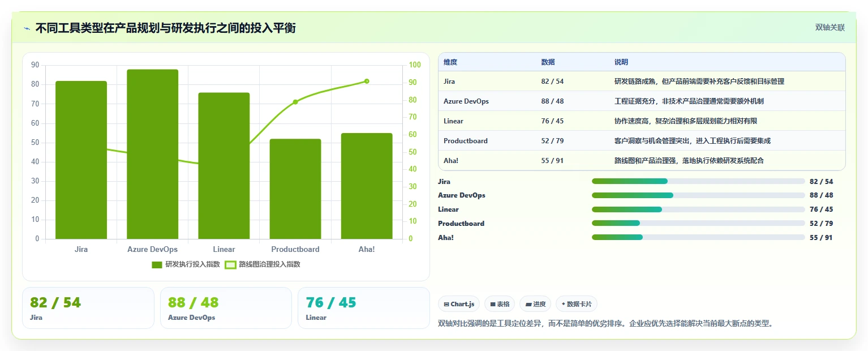Click the Linear bar in the chart
The width and height of the screenshot is (868, 351).
pyautogui.click(x=224, y=166)
